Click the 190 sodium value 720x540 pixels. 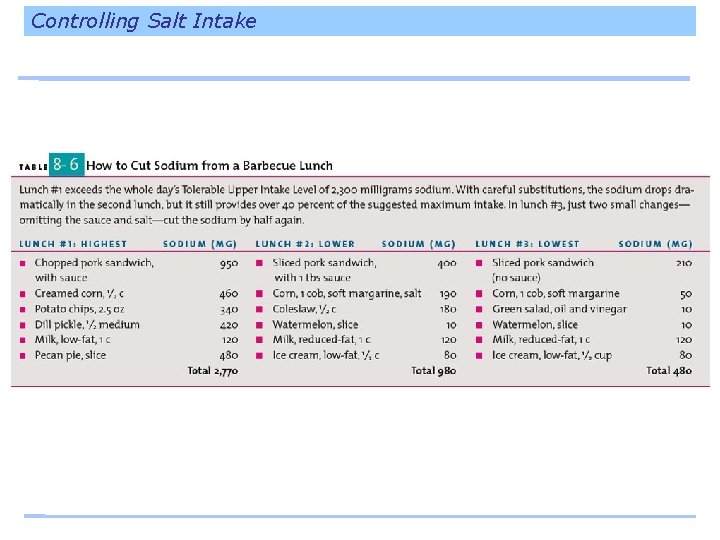448,294
